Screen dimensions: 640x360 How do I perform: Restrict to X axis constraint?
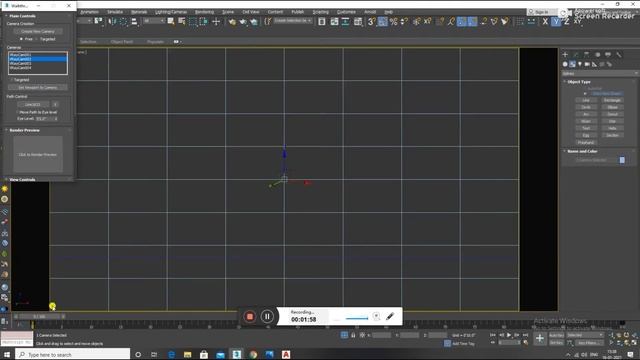[545, 21]
